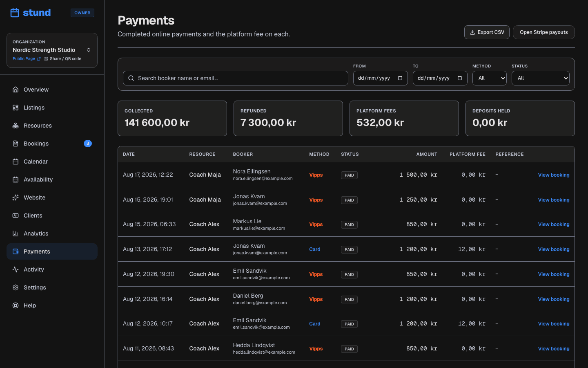The height and width of the screenshot is (368, 588).
Task: Click Vipps method in Daniel Berg row
Action: pos(316,299)
